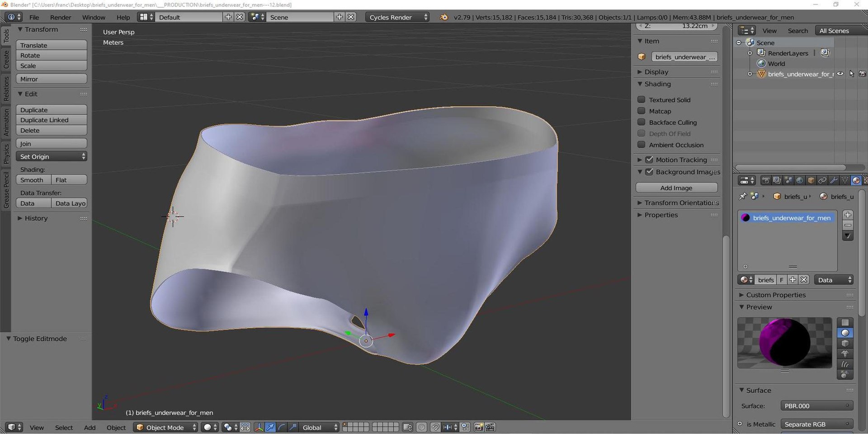This screenshot has width=868, height=434.
Task: Click the lock camera to layers icon
Action: click(407, 427)
